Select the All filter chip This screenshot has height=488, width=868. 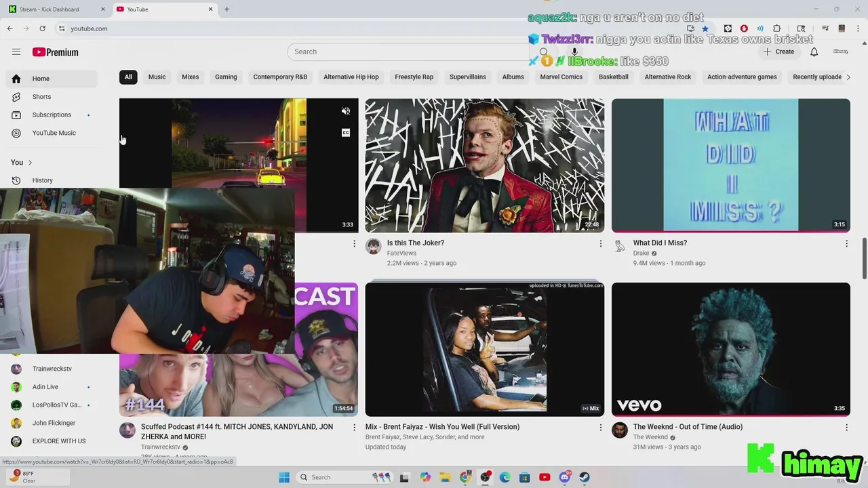[128, 77]
